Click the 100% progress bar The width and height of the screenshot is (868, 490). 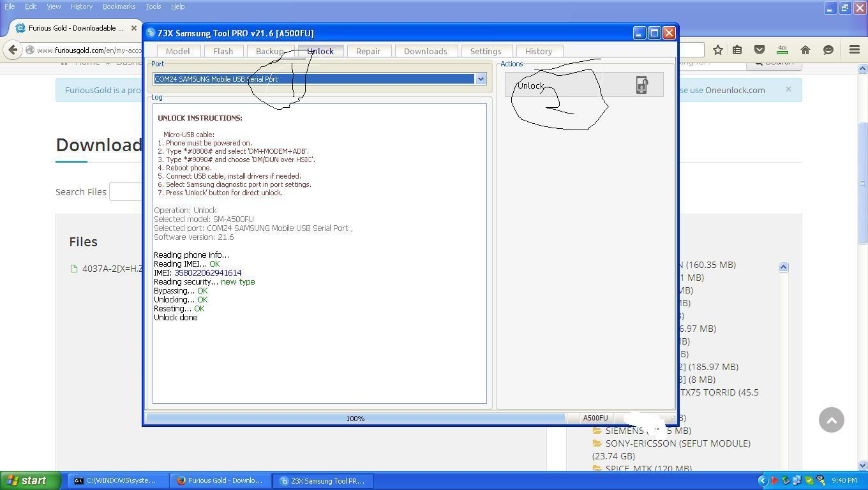click(355, 419)
